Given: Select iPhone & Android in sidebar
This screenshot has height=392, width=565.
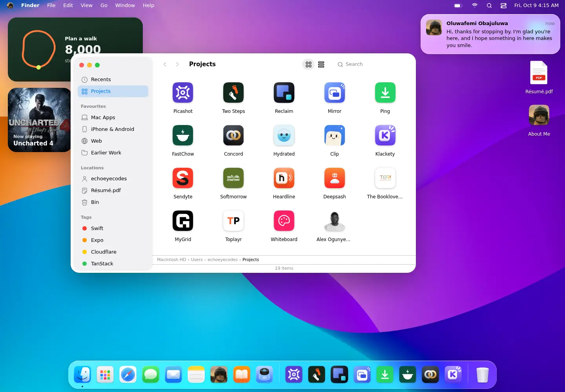Looking at the screenshot, I should click(113, 129).
